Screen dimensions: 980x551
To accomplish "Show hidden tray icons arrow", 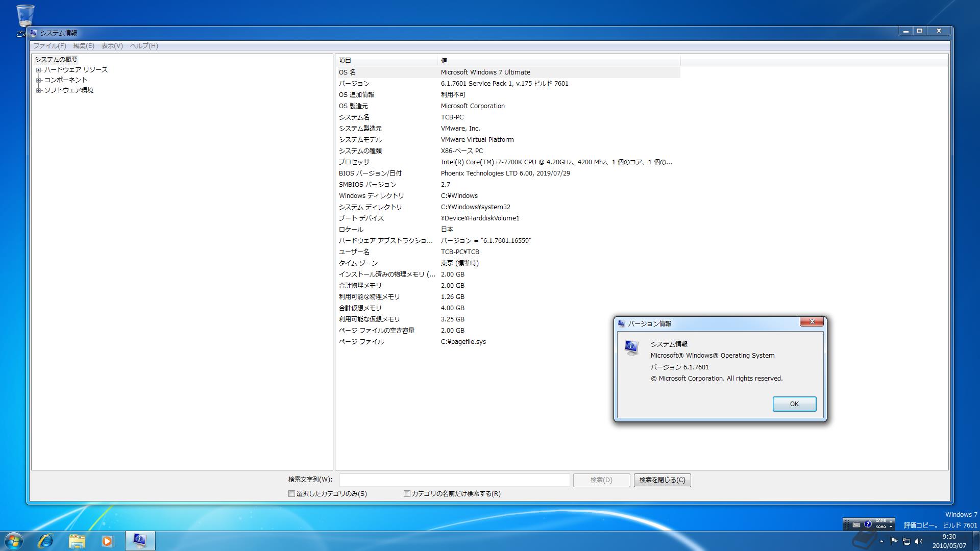I will [881, 541].
